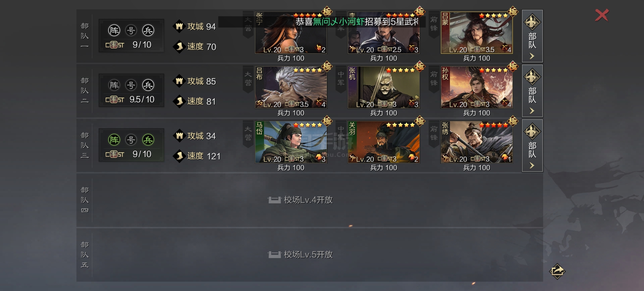Screen dimensions: 644x291
Task: Close the troop panel with the red X
Action: pyautogui.click(x=602, y=15)
